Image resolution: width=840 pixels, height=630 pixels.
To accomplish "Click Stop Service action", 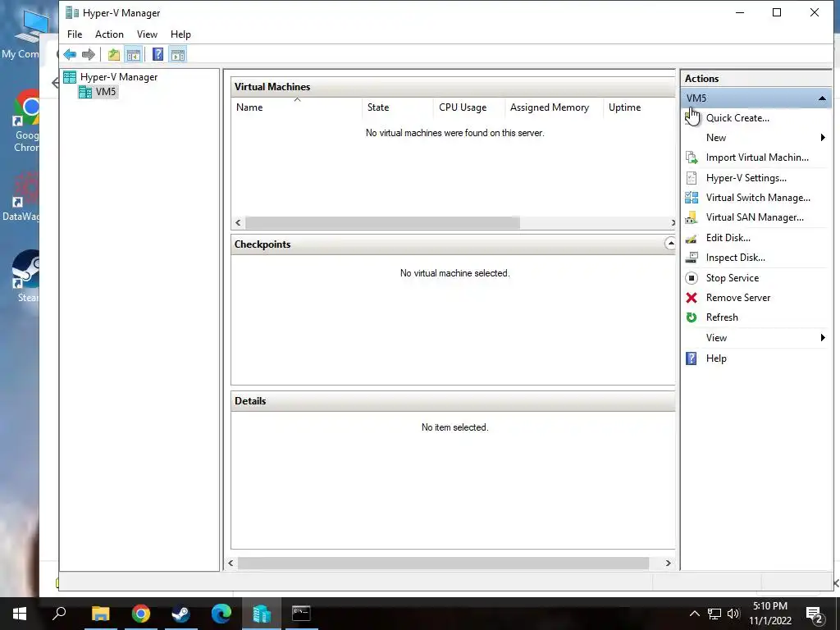I will point(733,278).
